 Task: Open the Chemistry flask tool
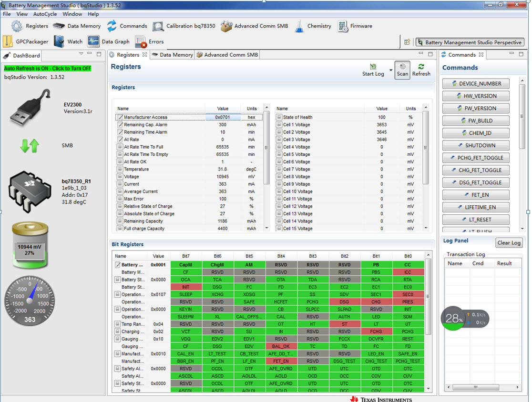coord(313,26)
